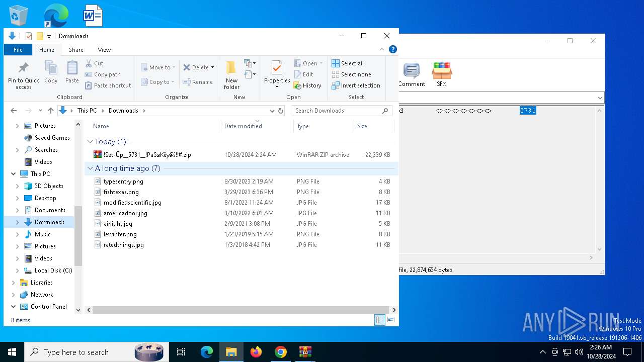Click the Paste ribbon icon
Viewport: 644px width, 362px height.
click(72, 72)
